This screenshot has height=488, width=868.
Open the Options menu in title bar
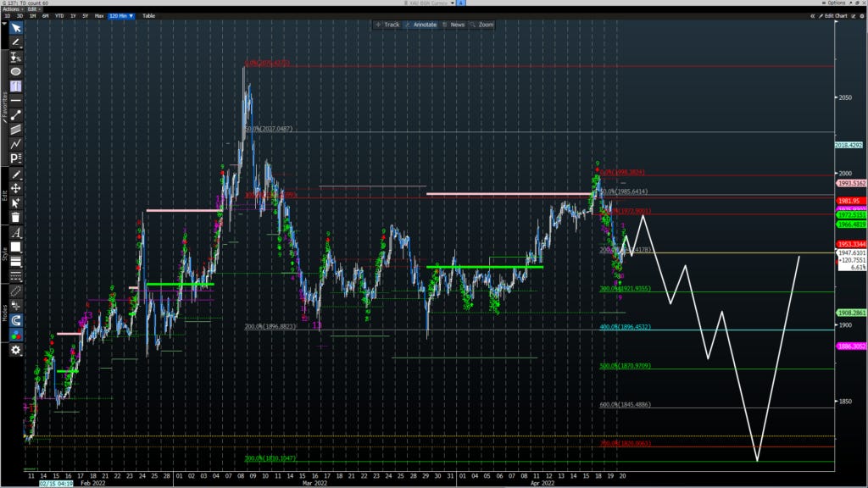click(834, 3)
